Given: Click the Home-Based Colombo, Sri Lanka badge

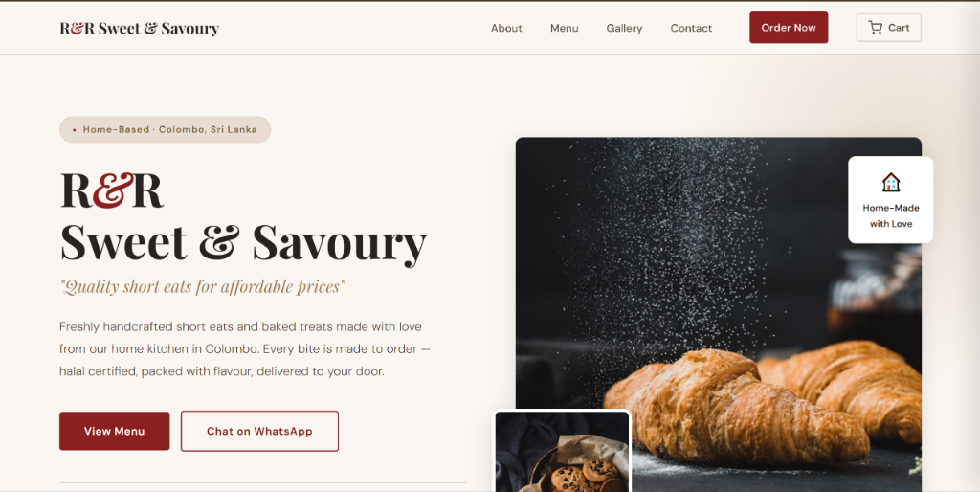Looking at the screenshot, I should [165, 129].
